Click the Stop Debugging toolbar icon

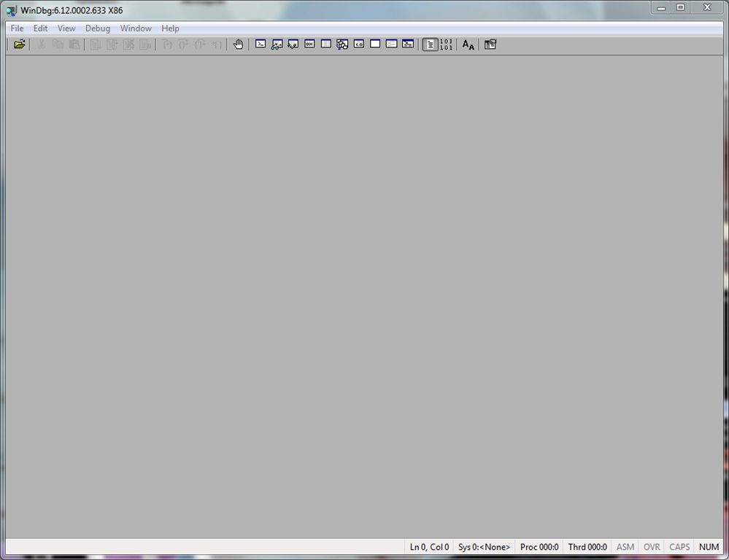[128, 44]
